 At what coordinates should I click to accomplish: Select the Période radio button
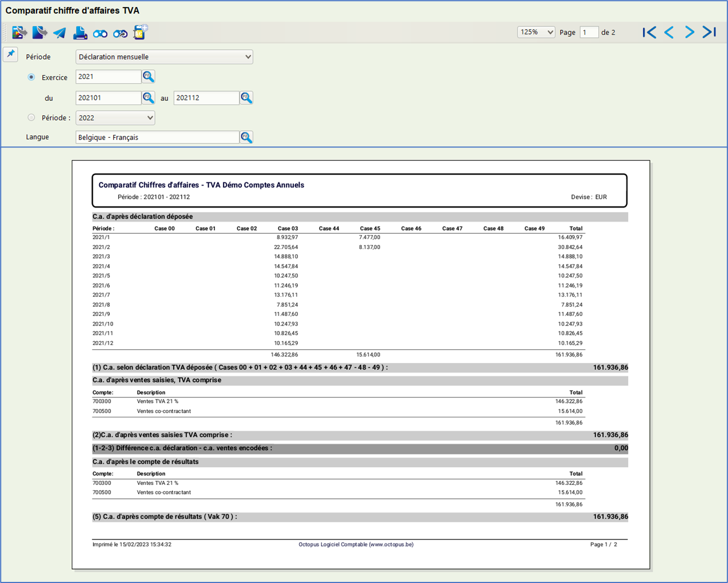pyautogui.click(x=31, y=117)
